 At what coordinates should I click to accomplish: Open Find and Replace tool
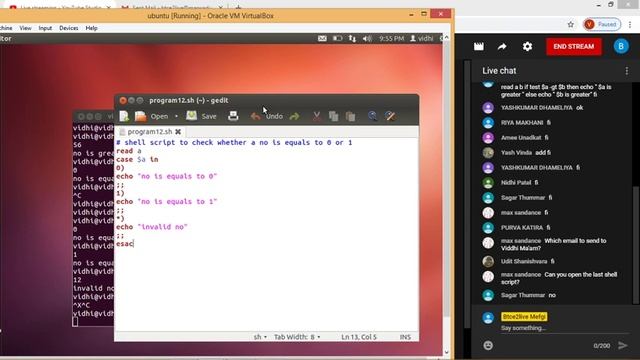point(390,116)
